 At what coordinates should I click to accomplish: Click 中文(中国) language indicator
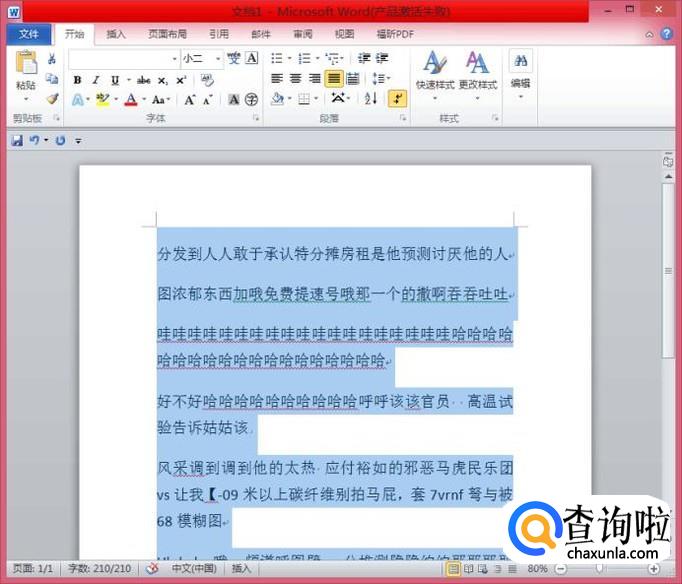pyautogui.click(x=194, y=568)
